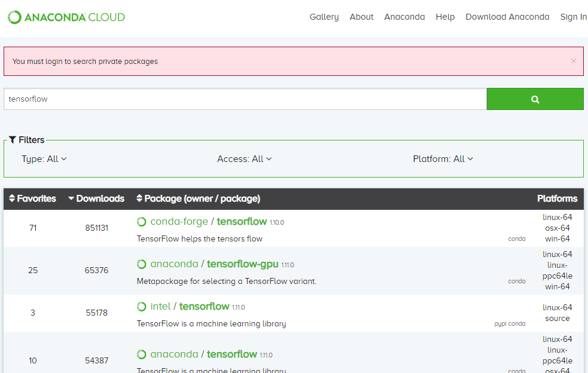The image size is (588, 373).
Task: Sort by Downloads column arrow
Action: tap(71, 198)
